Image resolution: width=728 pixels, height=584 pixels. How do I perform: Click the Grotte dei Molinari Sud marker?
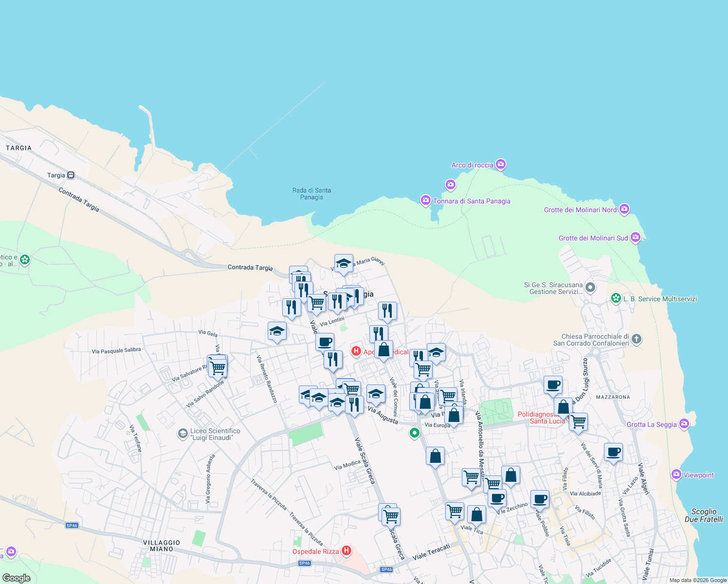coord(635,237)
